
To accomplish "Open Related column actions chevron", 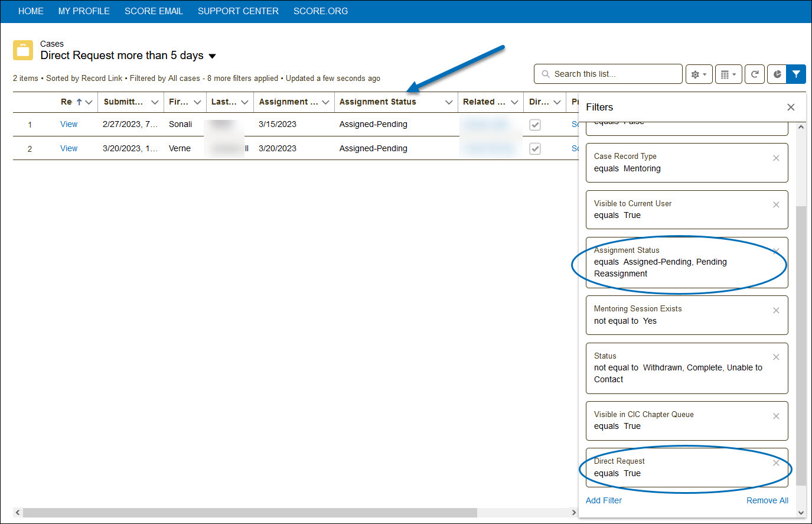I will (x=514, y=102).
